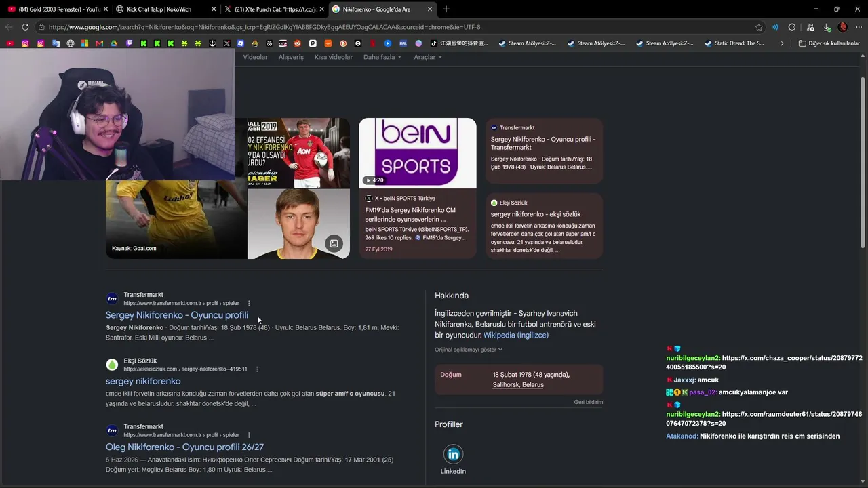
Task: Open the Ekşi Sözlük sergey nikiforenko card
Action: (544, 226)
